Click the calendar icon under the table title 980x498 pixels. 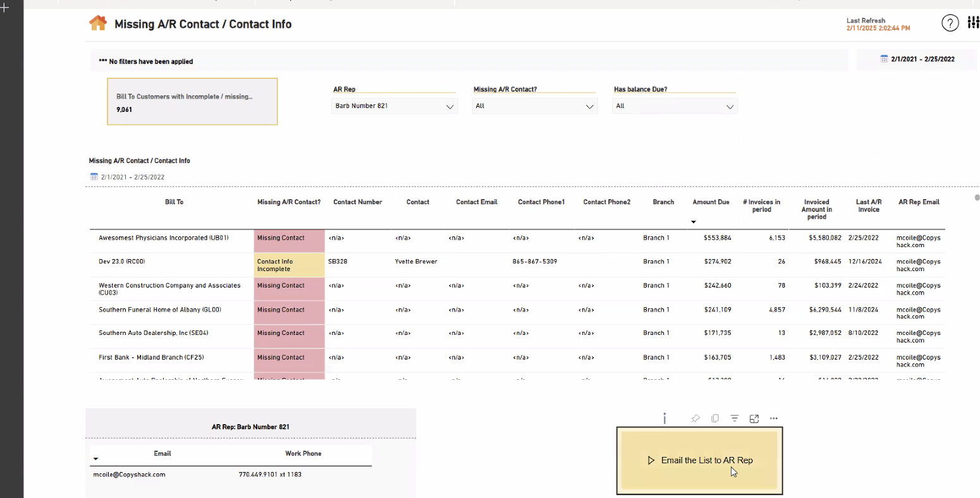click(x=94, y=177)
